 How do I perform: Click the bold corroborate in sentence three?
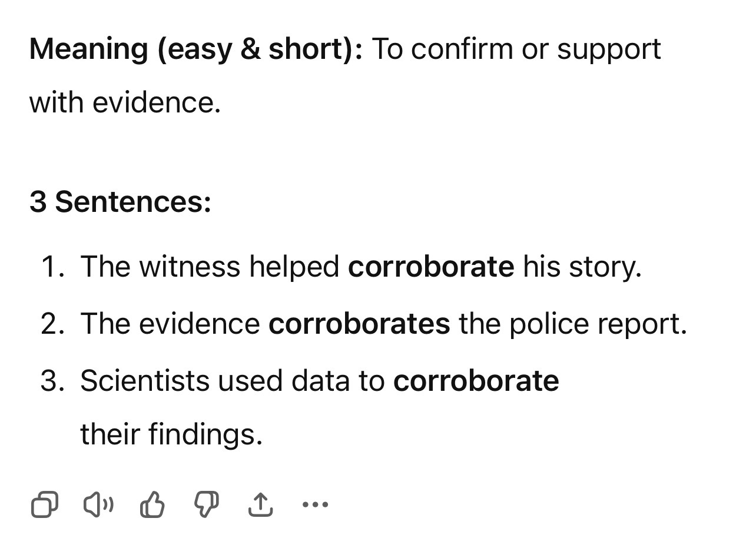(476, 381)
